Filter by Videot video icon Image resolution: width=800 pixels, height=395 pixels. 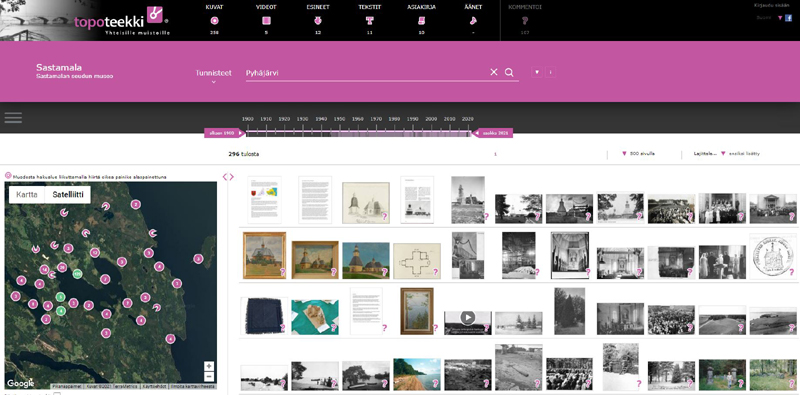[x=266, y=21]
